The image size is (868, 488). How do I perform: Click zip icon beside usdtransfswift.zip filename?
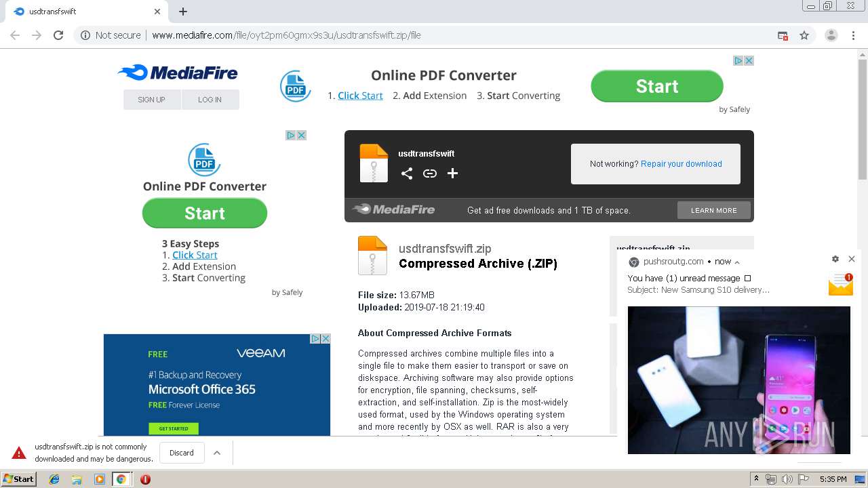click(372, 256)
